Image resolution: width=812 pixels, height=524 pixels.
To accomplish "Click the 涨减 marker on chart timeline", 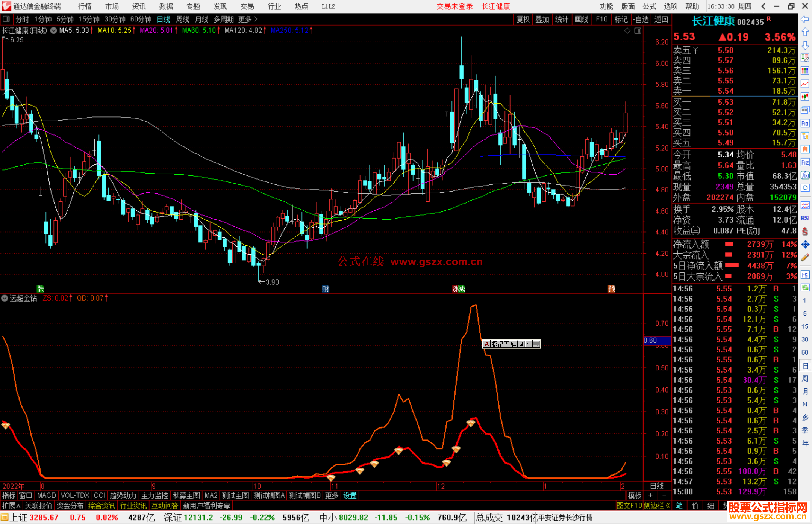I will 459,289.
